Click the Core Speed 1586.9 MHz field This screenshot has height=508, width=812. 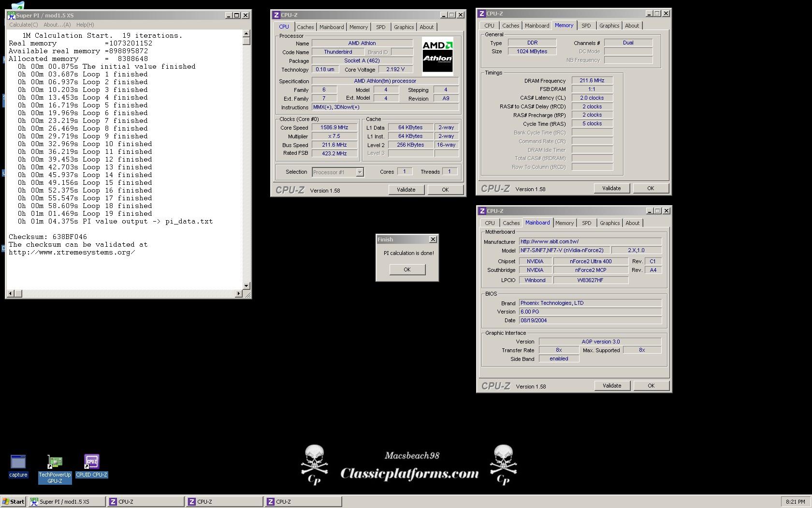[x=334, y=128]
